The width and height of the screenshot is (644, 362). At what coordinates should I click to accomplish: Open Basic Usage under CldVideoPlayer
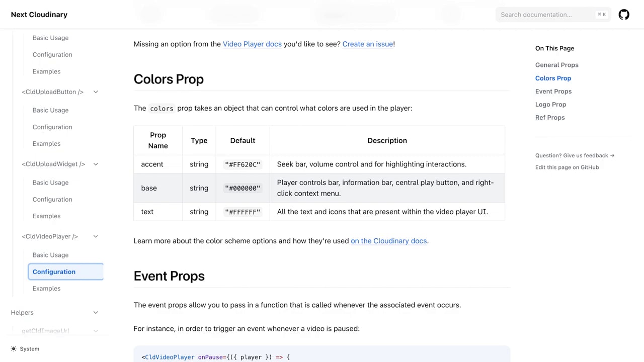click(x=50, y=255)
